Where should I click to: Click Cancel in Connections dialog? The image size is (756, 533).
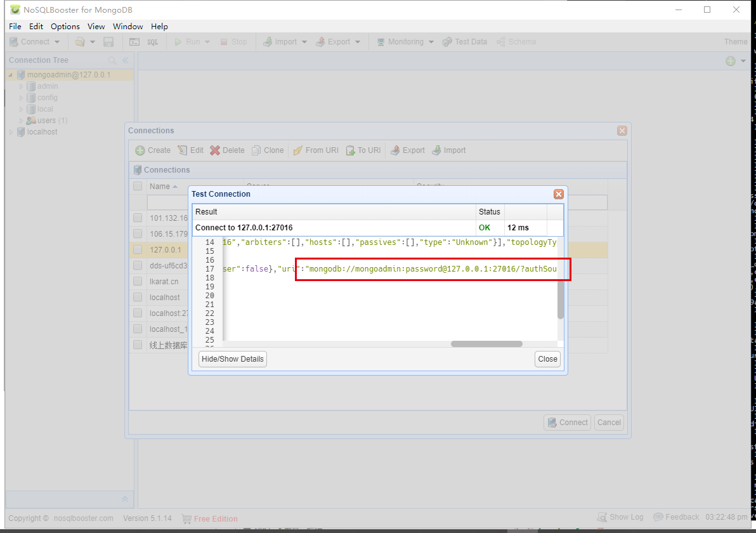[x=609, y=423]
